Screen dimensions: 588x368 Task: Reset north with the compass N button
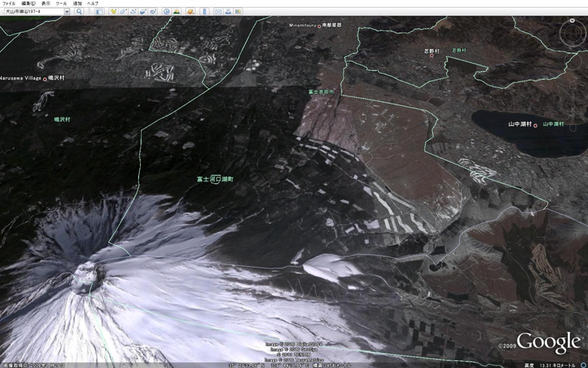pyautogui.click(x=572, y=21)
